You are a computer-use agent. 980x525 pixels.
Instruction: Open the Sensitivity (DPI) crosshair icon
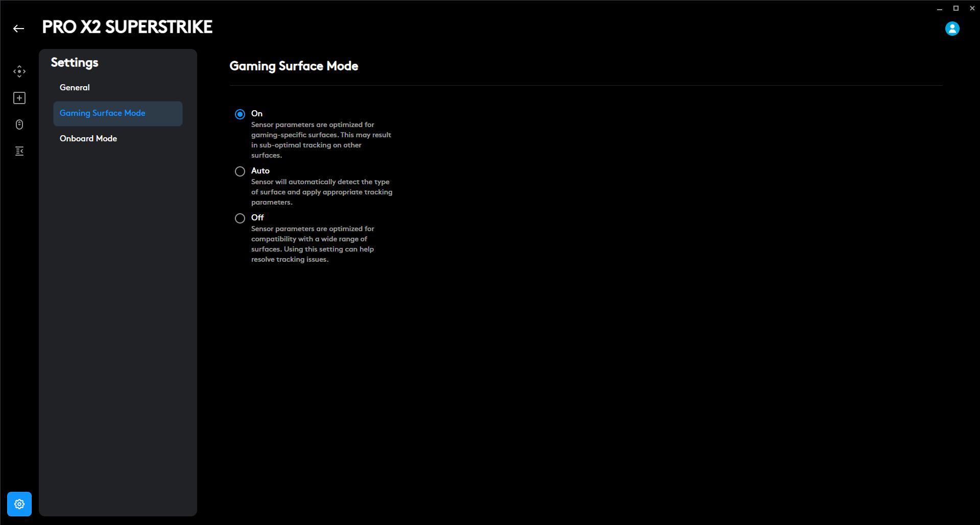(19, 71)
